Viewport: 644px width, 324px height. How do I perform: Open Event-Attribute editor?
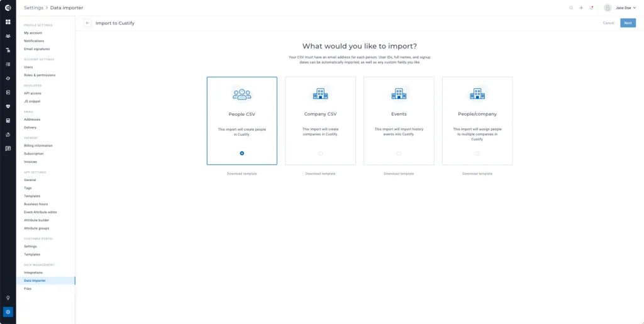point(40,212)
